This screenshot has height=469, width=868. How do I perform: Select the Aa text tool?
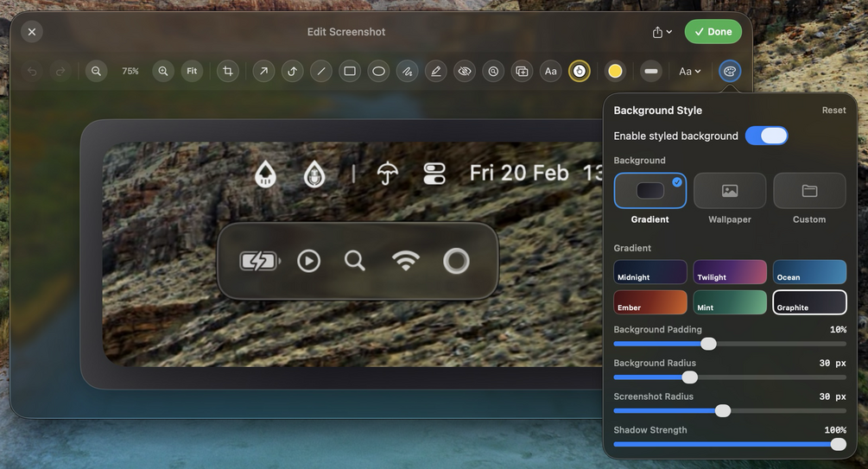[550, 72]
